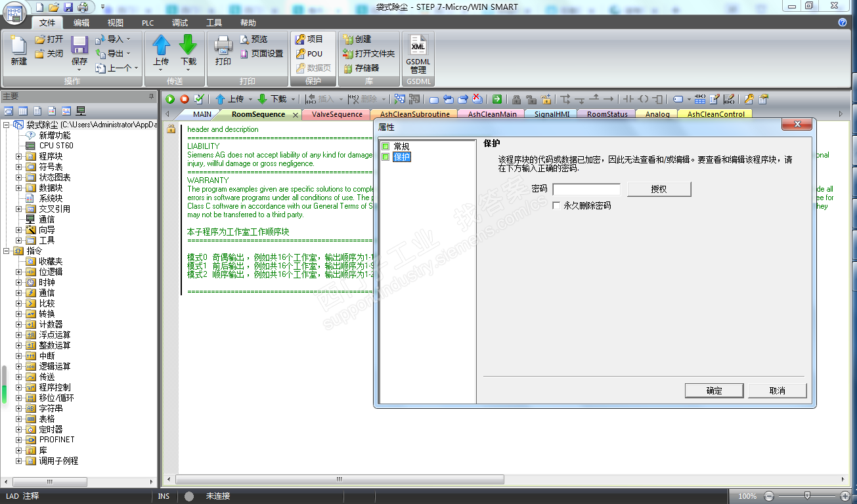The image size is (857, 504).
Task: Click the zoom out minus button
Action: pyautogui.click(x=769, y=495)
